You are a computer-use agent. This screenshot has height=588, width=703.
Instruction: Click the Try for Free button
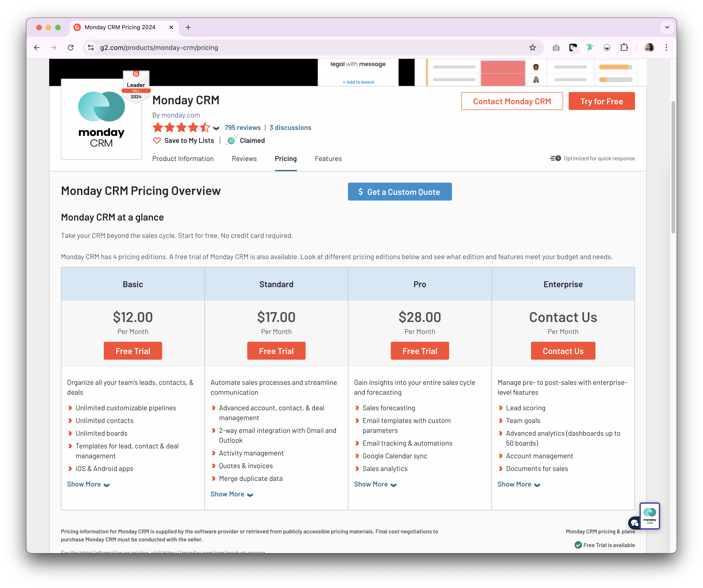tap(602, 101)
